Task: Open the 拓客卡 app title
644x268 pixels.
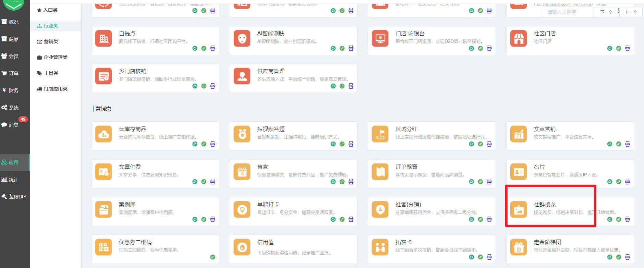Action: (x=404, y=242)
